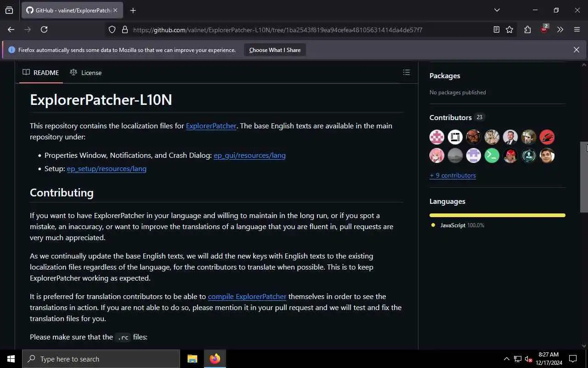Click the white square-bracket logo contributor avatar

[455, 137]
